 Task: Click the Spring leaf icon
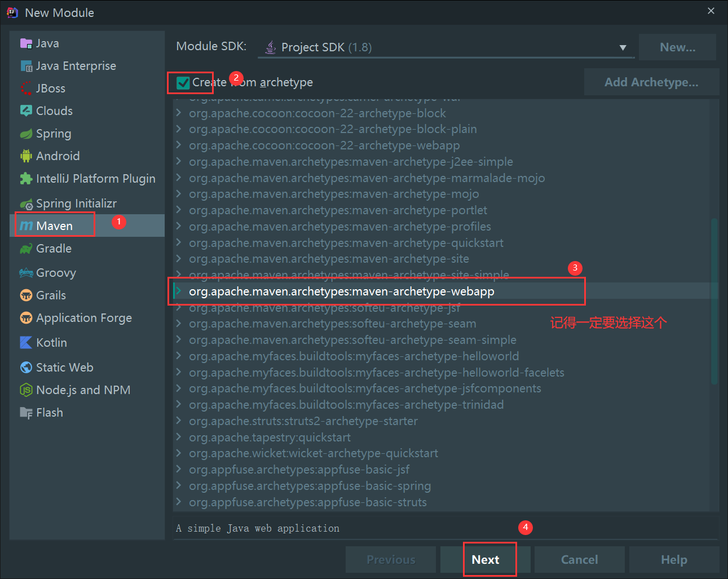coord(26,134)
